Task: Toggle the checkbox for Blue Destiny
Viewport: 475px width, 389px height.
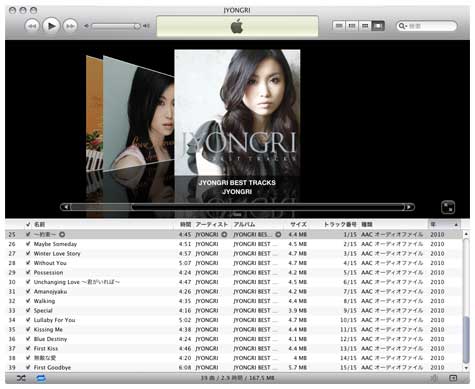Action: tap(28, 339)
